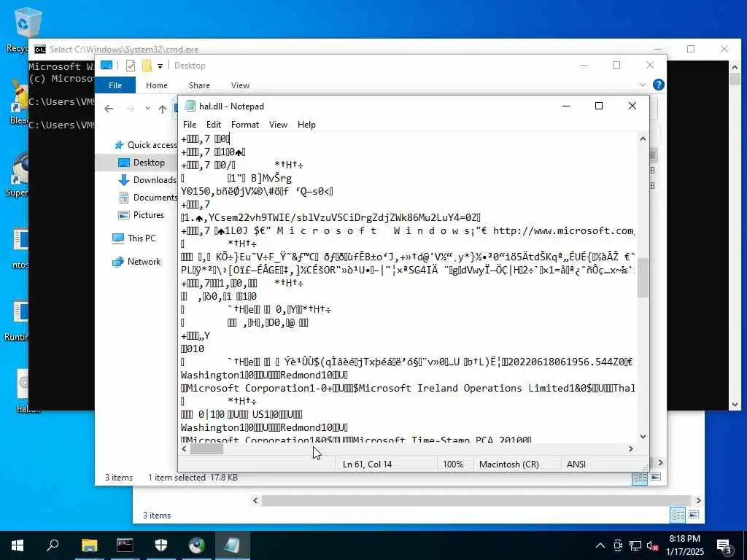Open the Format menu in Notepad
The height and width of the screenshot is (560, 747).
tap(245, 125)
